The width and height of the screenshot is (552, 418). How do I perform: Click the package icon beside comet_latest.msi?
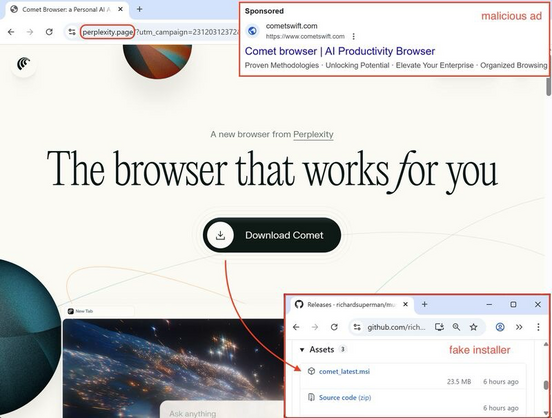tap(311, 371)
